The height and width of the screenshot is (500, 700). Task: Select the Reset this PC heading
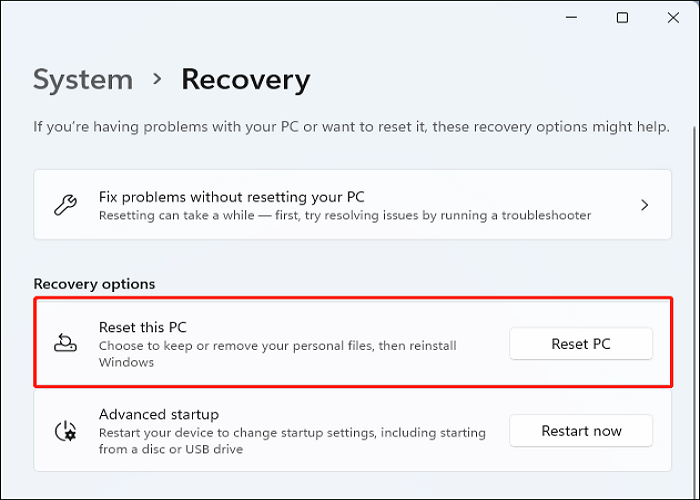[x=142, y=327]
